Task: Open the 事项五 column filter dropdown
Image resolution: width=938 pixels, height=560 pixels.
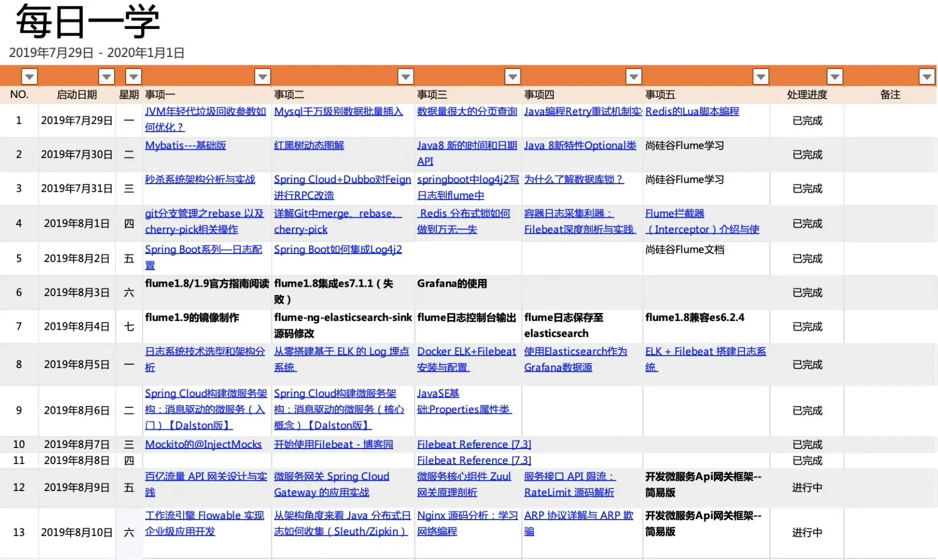Action: [761, 77]
